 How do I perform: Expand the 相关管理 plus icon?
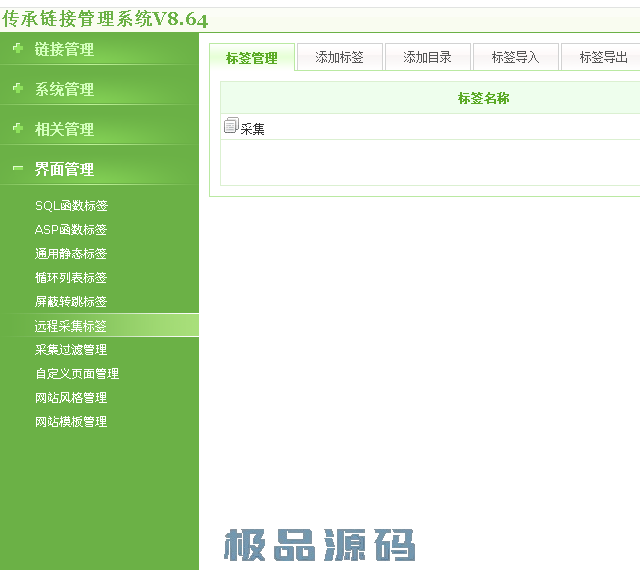point(18,129)
